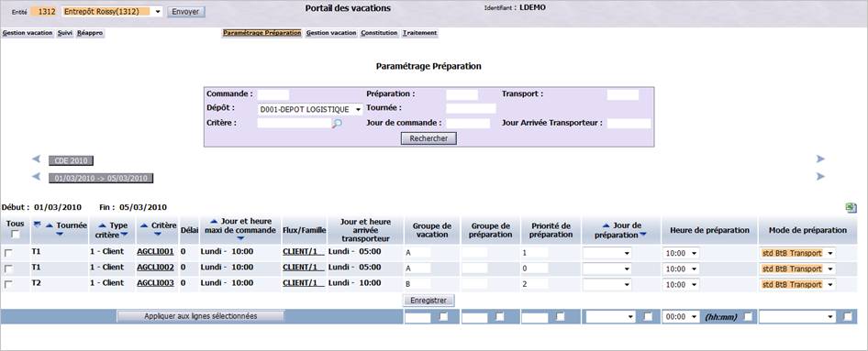Open the Entrepôt Roissy(1312) entity dropdown
Viewport: 868px width, 351px height.
[113, 12]
